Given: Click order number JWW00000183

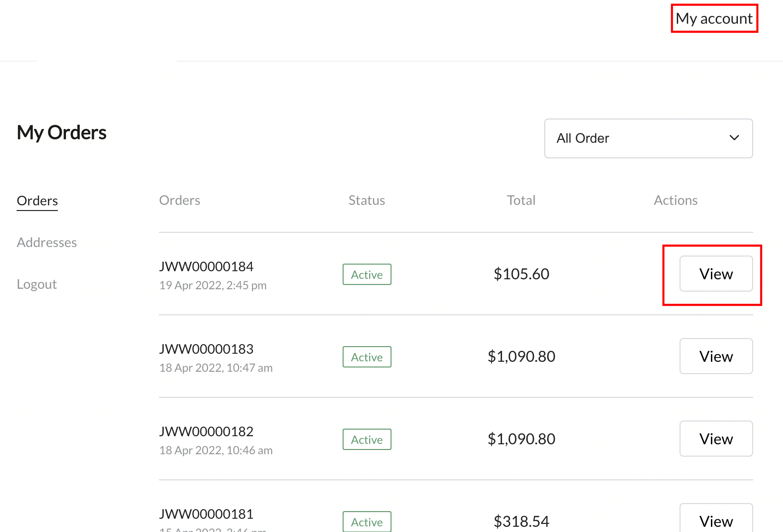Looking at the screenshot, I should point(206,349).
